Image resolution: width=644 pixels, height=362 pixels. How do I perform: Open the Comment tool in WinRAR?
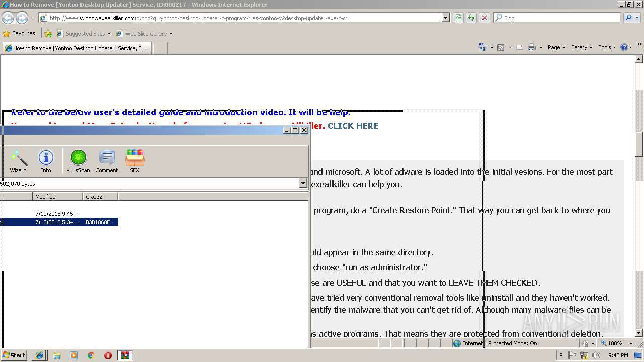[x=107, y=161]
